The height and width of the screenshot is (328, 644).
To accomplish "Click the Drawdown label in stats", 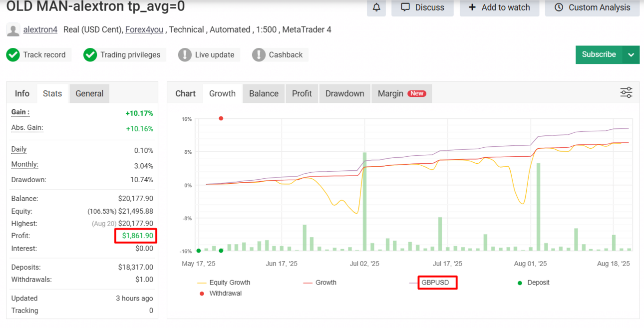I will [28, 180].
